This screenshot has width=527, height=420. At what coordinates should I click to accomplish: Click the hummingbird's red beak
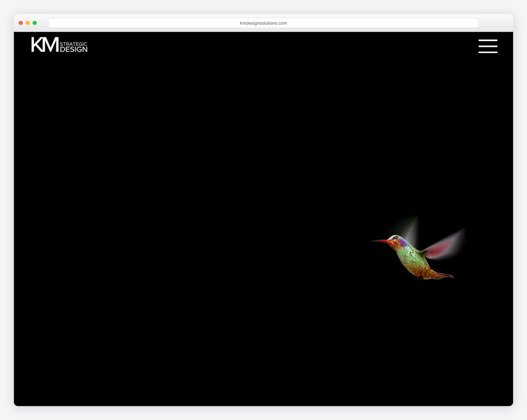380,241
